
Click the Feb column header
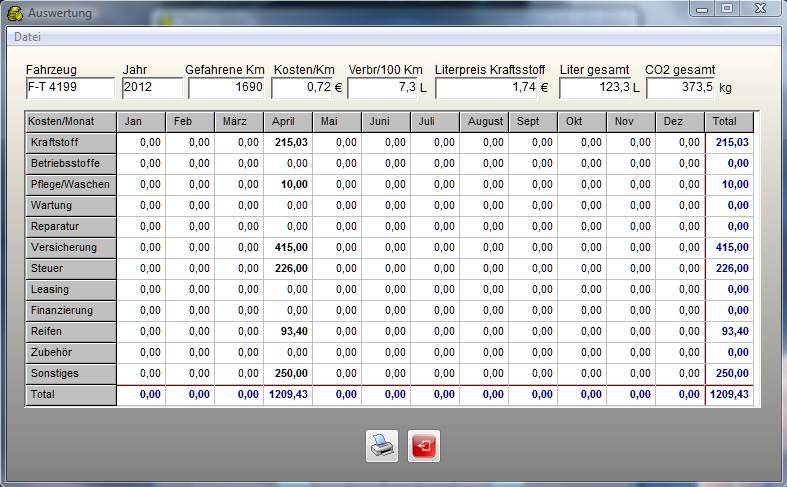pos(190,122)
